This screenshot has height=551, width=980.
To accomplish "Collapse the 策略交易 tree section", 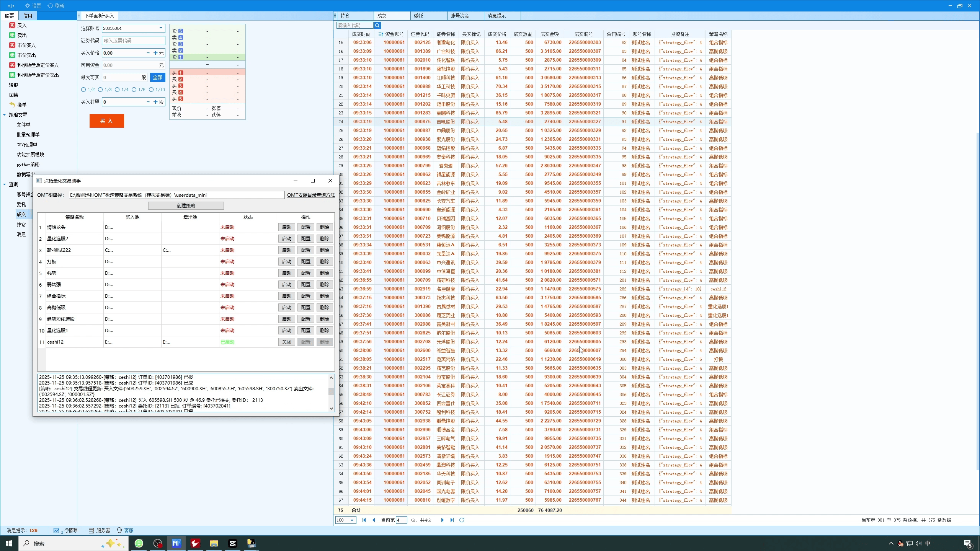I will (5, 115).
